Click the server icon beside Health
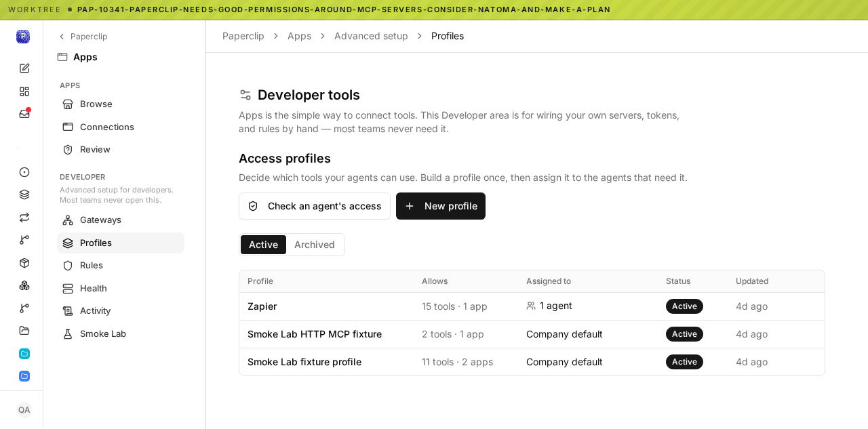Screen dimensions: 868x429 (x=68, y=289)
